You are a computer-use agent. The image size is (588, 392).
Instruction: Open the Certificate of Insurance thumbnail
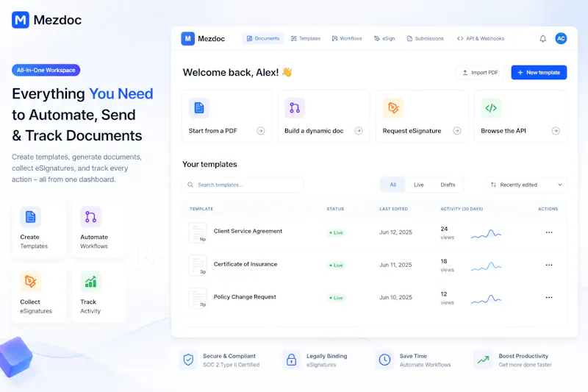198,266
